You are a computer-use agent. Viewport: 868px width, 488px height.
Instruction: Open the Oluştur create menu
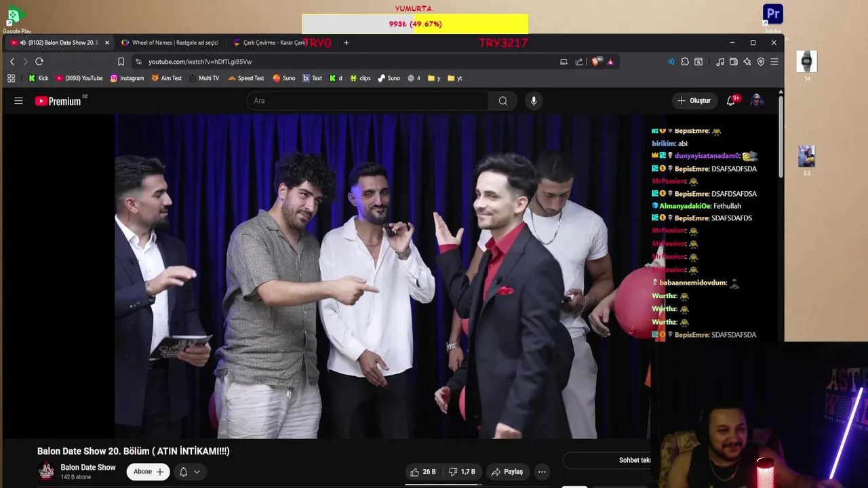[694, 101]
